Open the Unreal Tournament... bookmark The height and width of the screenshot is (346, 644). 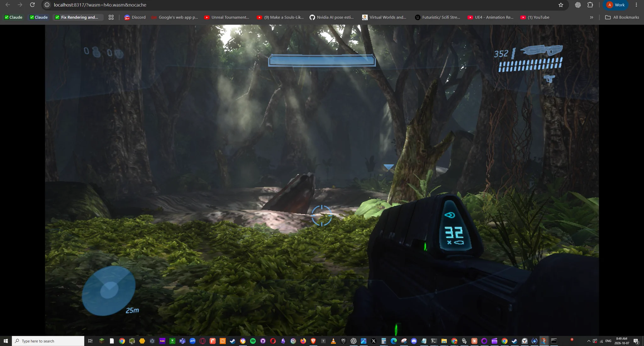(x=227, y=17)
